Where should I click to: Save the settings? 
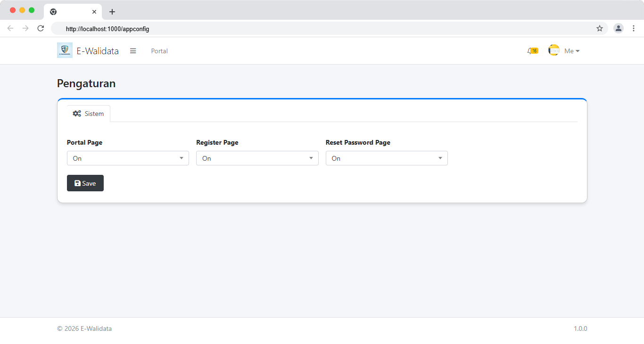tap(85, 183)
